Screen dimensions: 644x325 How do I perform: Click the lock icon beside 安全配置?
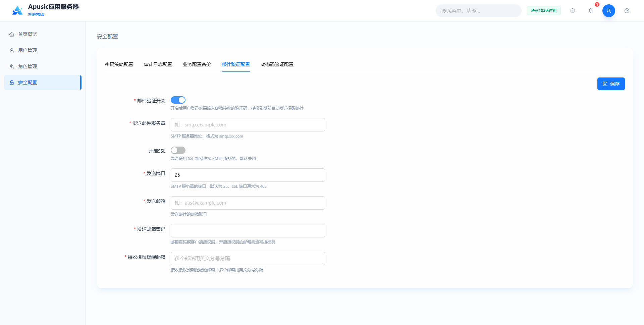pyautogui.click(x=12, y=83)
